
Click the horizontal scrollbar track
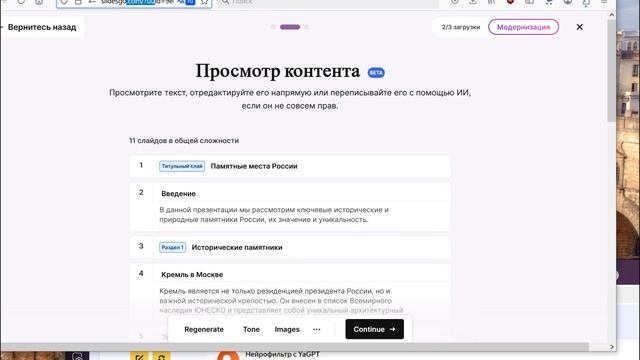pyautogui.click(x=294, y=347)
